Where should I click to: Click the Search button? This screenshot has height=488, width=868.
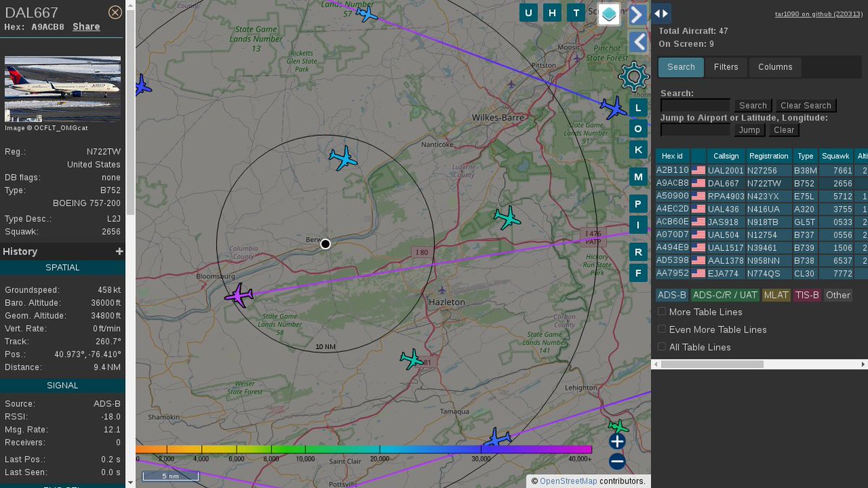(753, 106)
